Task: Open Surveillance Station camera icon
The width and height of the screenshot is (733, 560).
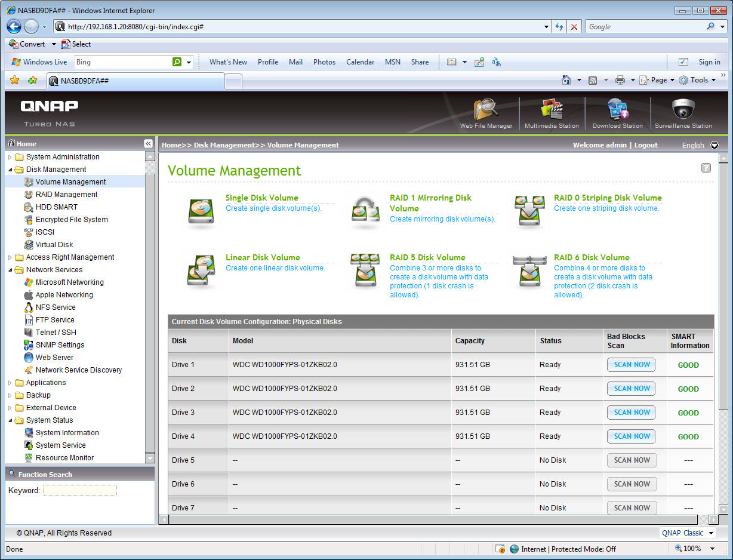Action: [683, 110]
